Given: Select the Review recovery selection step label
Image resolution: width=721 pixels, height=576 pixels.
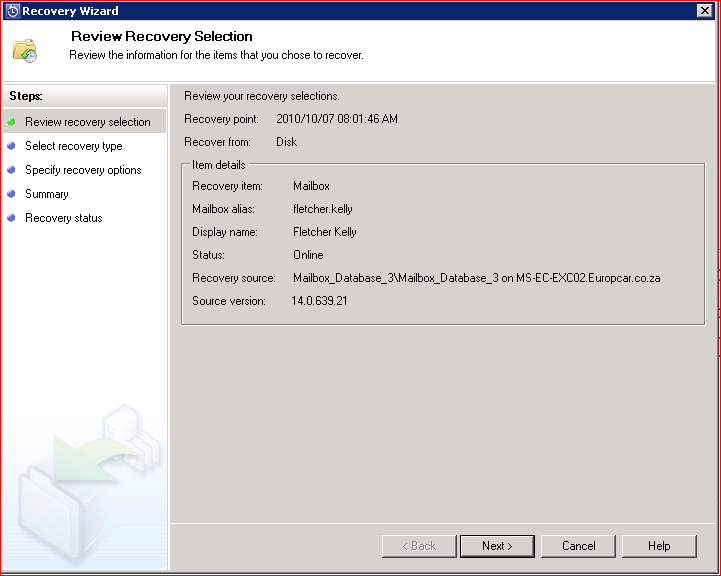Looking at the screenshot, I should coord(88,122).
